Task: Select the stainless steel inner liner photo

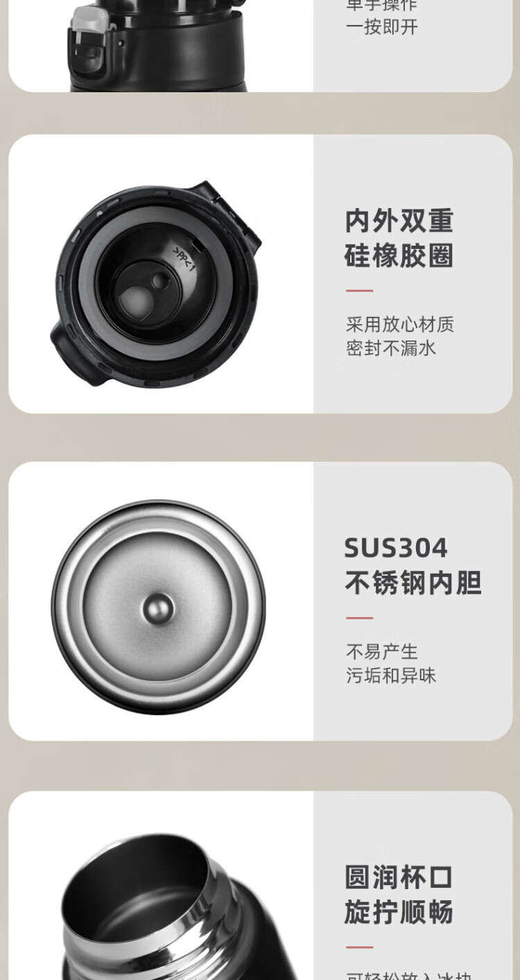Action: pyautogui.click(x=158, y=607)
